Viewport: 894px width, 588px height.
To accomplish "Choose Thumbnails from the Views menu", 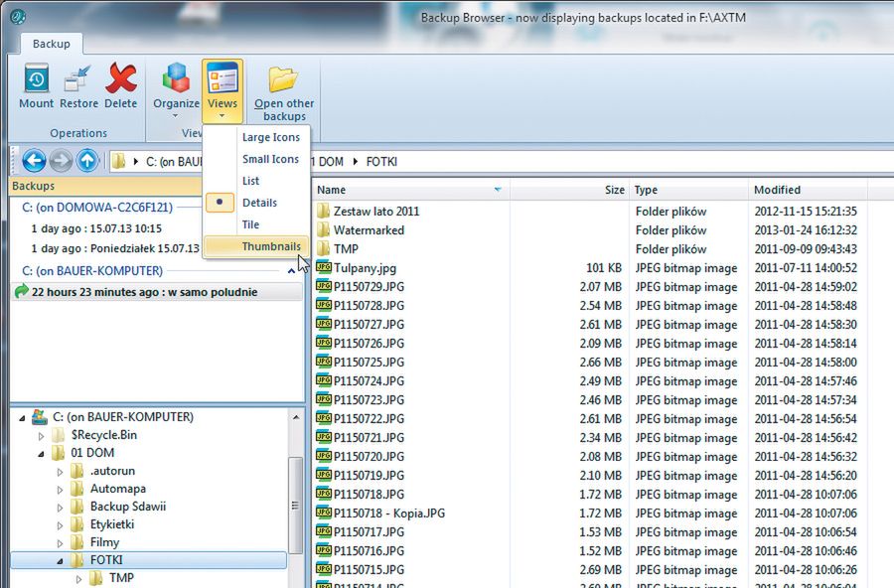I will point(270,246).
